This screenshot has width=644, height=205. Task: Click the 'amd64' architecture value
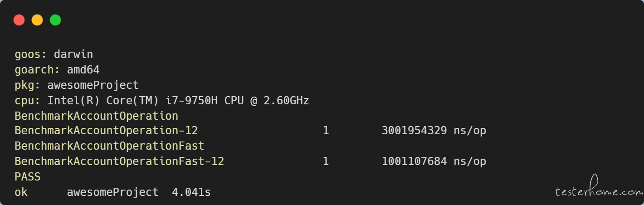click(83, 70)
